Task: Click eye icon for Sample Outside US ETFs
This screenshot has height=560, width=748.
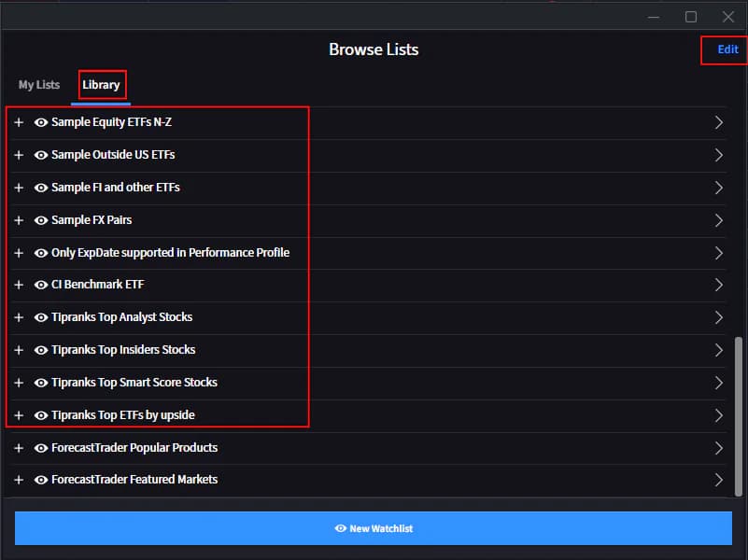Action: click(41, 155)
